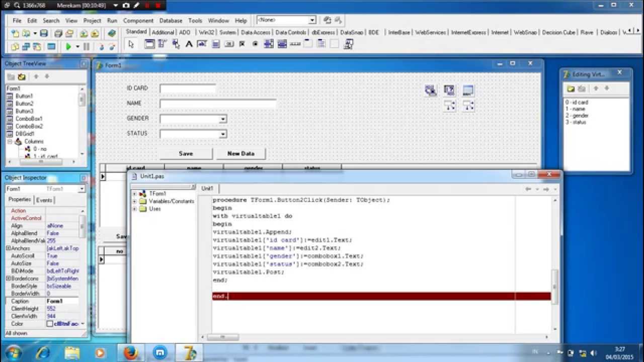Open the STATUS combo box on Form1
The width and height of the screenshot is (644, 362).
coord(222,134)
